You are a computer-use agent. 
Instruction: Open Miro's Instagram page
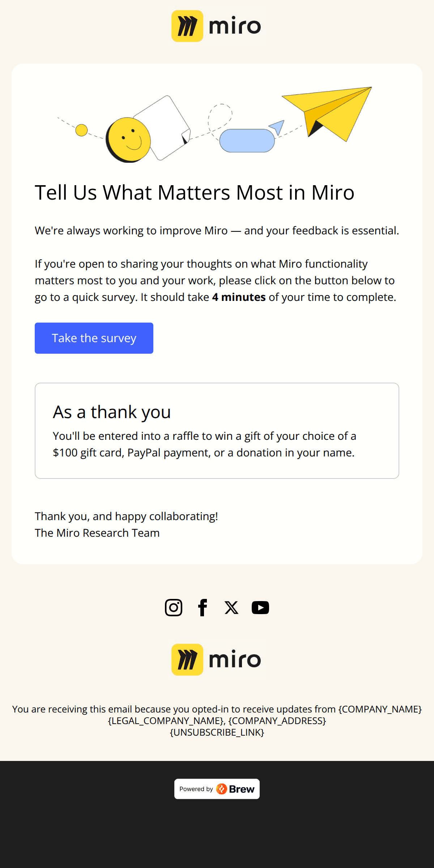174,607
